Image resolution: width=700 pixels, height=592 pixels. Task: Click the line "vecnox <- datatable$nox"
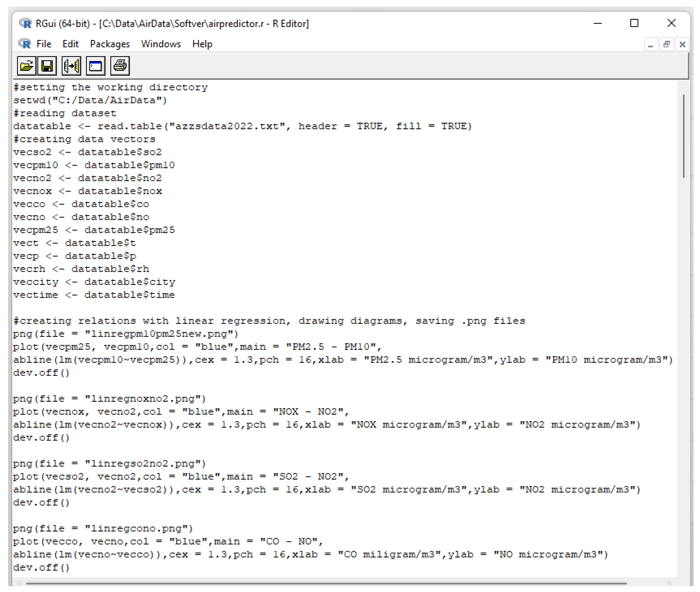pyautogui.click(x=88, y=191)
